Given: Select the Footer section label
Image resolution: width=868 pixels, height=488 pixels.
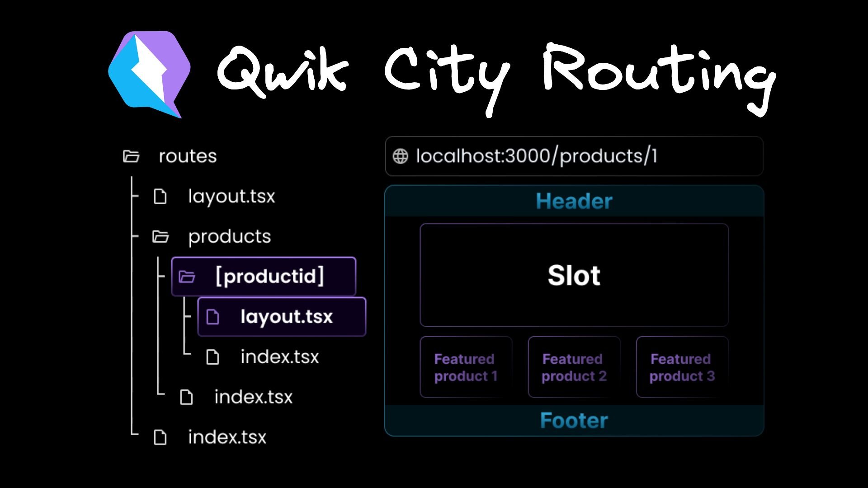Looking at the screenshot, I should [574, 420].
